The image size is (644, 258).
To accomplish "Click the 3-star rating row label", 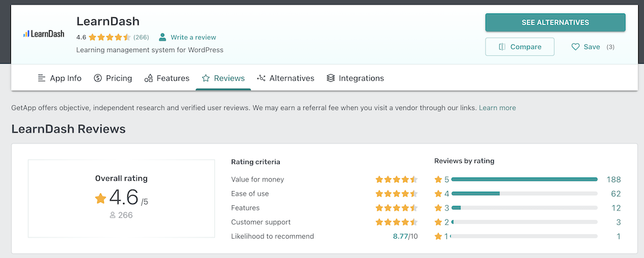I will coord(442,208).
